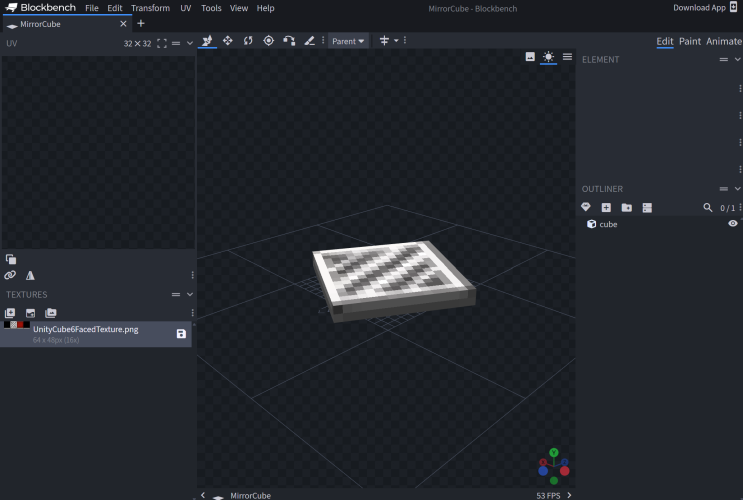Add a new project tab
Viewport: 743px width, 500px height.
point(141,24)
